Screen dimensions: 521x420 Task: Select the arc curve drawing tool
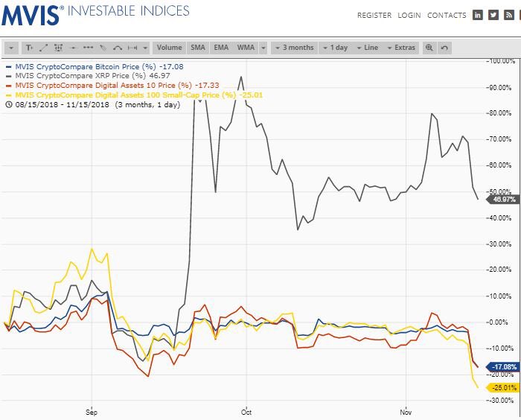(118, 48)
